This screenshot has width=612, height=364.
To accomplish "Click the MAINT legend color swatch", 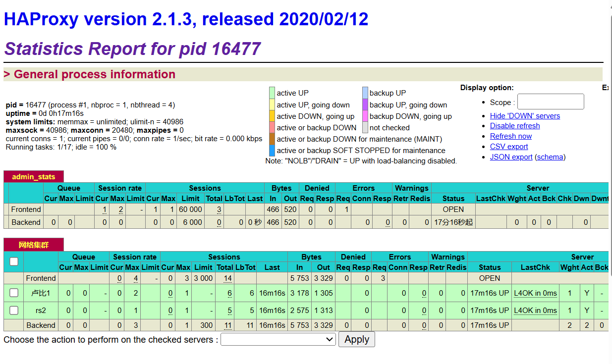I will coord(272,139).
